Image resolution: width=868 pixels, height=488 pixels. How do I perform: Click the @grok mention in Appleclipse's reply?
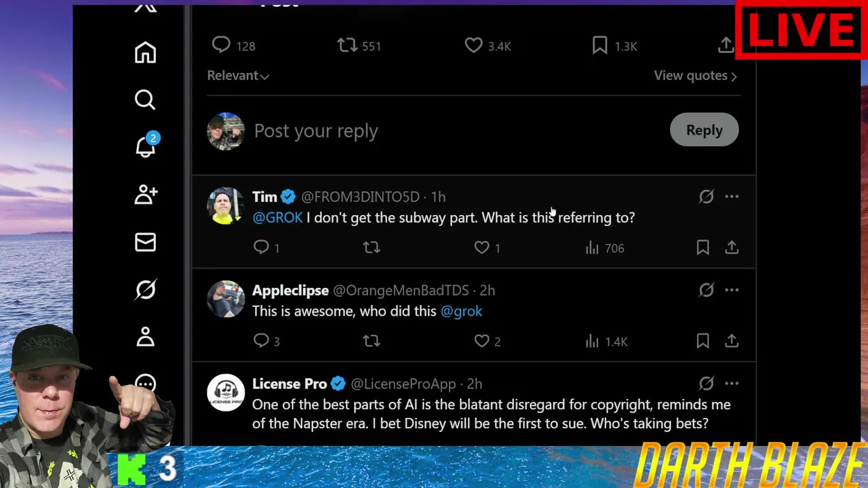pos(461,311)
